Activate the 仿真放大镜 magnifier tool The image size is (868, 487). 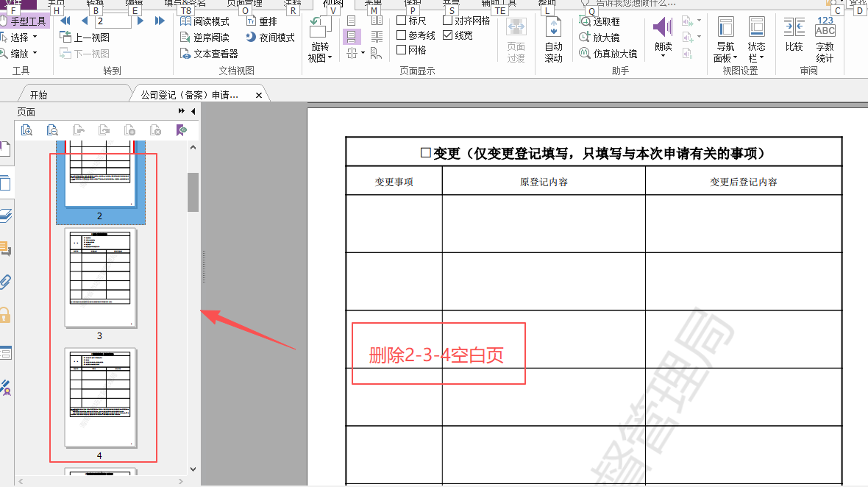(x=608, y=54)
